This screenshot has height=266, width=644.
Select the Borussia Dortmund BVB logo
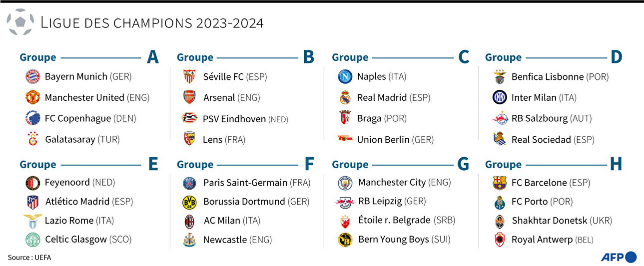point(189,202)
